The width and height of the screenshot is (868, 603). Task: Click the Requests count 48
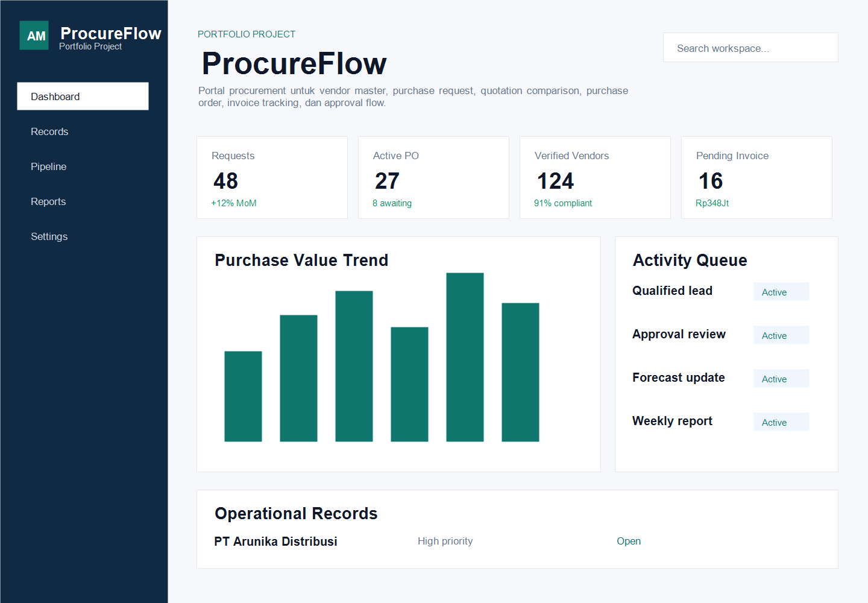[225, 181]
